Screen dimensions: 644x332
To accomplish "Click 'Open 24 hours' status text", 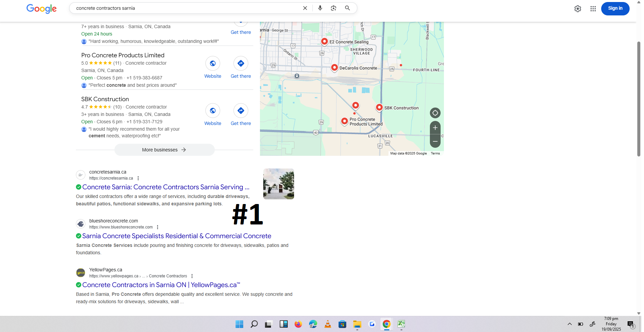I will point(97,34).
